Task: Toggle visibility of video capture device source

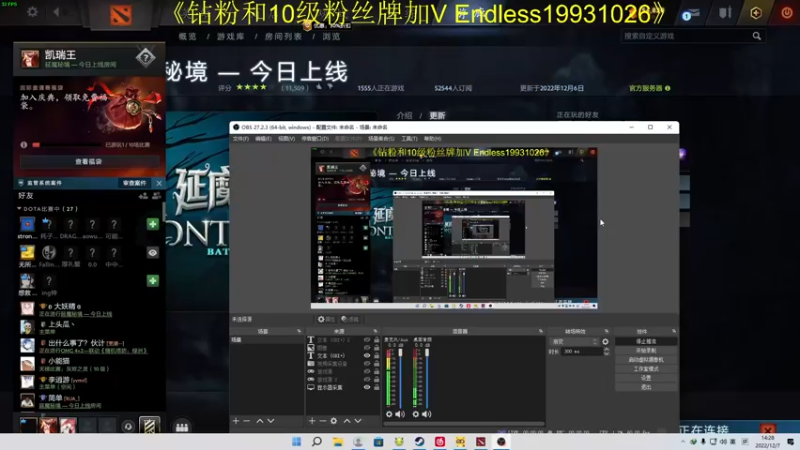Action: (x=367, y=364)
